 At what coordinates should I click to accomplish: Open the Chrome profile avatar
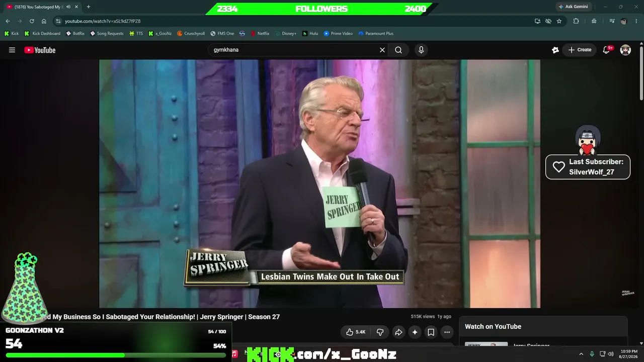point(624,21)
